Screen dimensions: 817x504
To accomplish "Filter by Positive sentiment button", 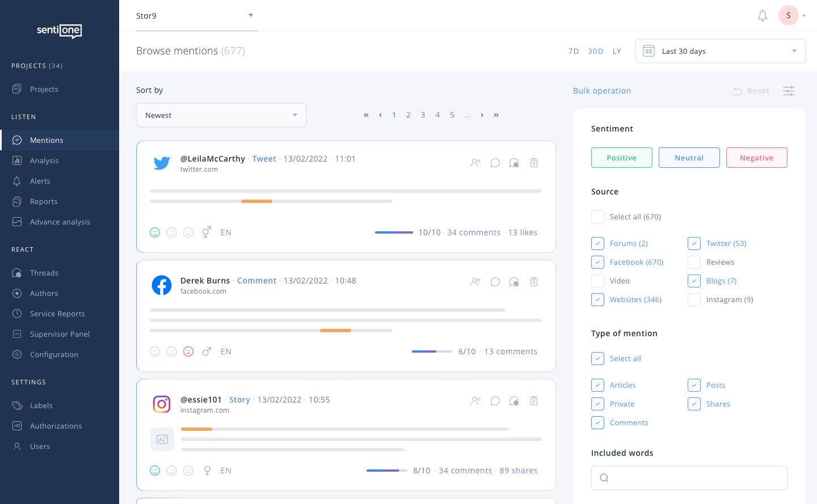I will pos(621,158).
